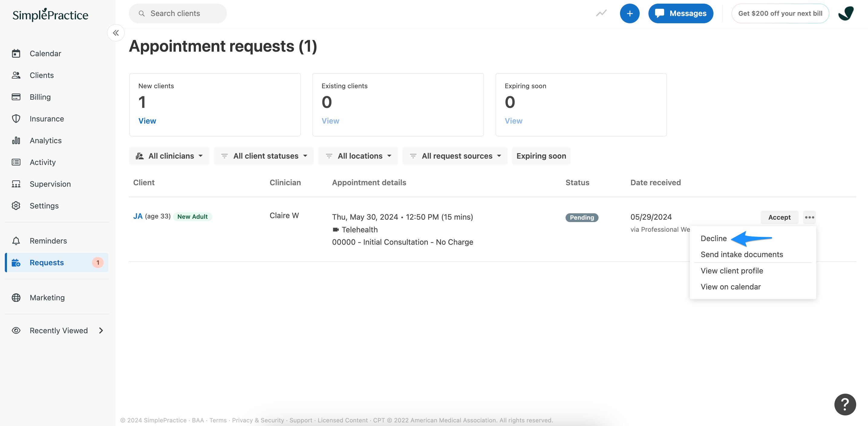This screenshot has width=868, height=426.
Task: Click clinician name Claire W
Action: tap(284, 215)
